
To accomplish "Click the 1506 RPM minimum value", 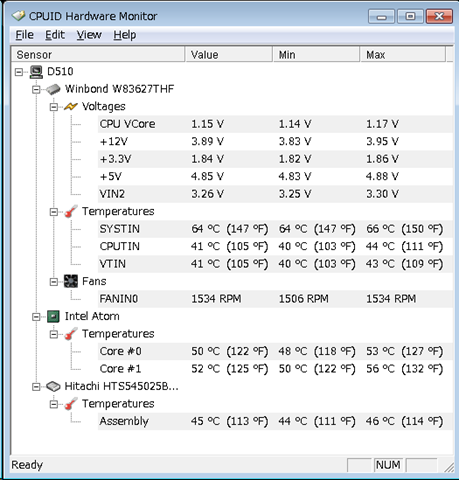I will coord(304,299).
